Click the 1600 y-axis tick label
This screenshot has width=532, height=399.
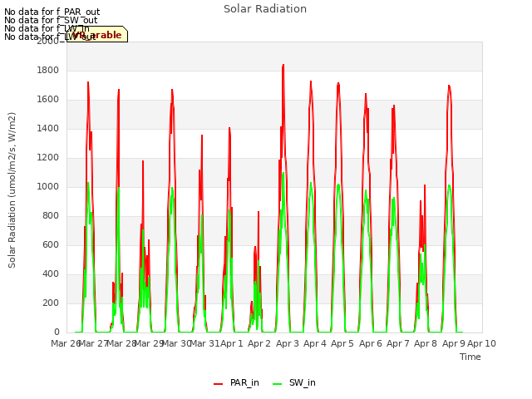point(48,100)
